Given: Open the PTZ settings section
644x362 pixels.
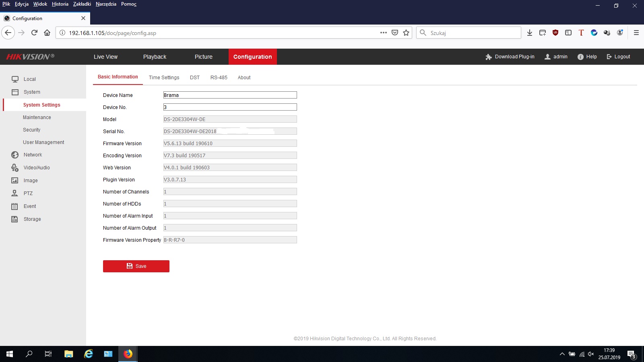Looking at the screenshot, I should [28, 193].
